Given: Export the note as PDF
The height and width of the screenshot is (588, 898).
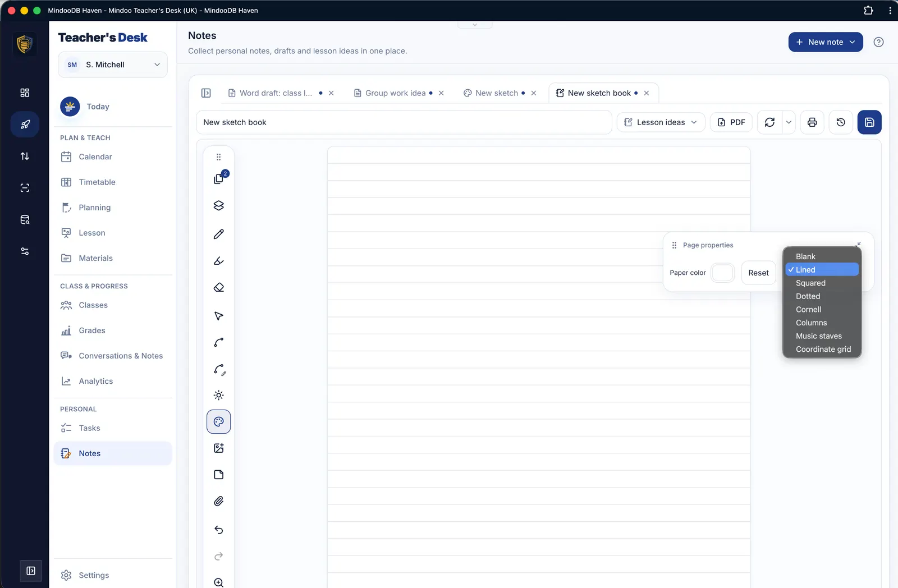Looking at the screenshot, I should click(x=731, y=122).
